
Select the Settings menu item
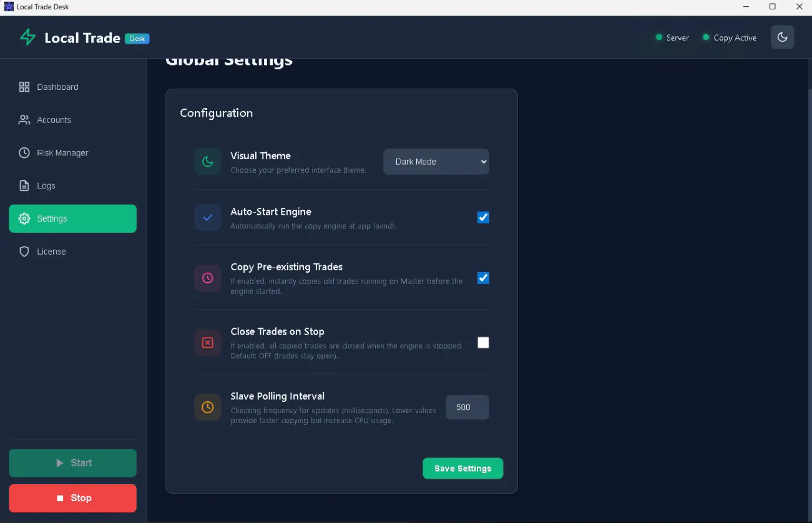click(73, 218)
